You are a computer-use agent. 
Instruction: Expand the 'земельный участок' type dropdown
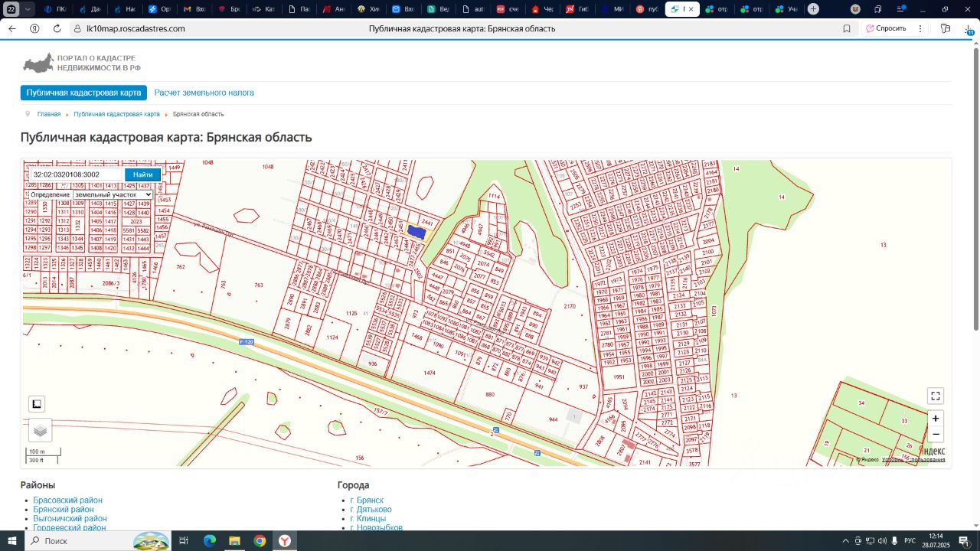(x=113, y=194)
